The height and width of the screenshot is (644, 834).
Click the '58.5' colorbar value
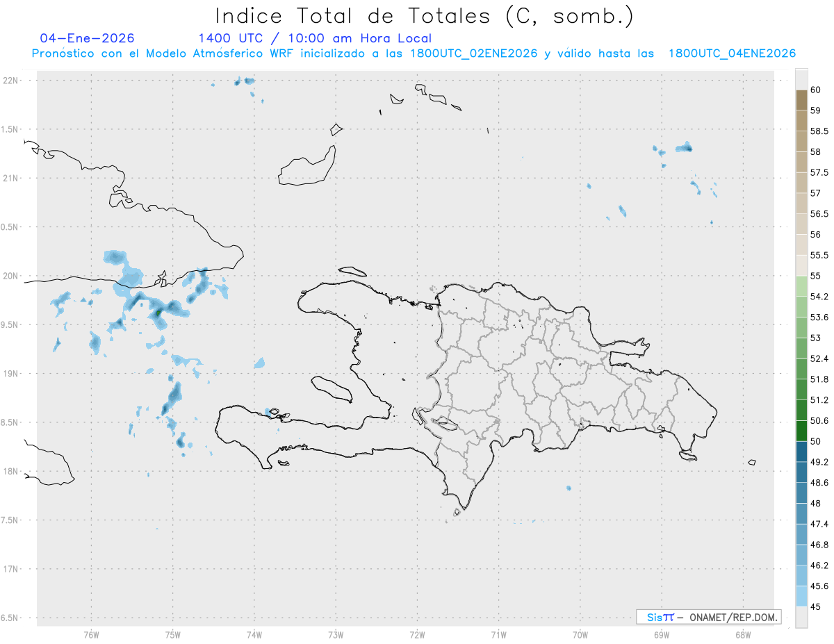tap(819, 131)
